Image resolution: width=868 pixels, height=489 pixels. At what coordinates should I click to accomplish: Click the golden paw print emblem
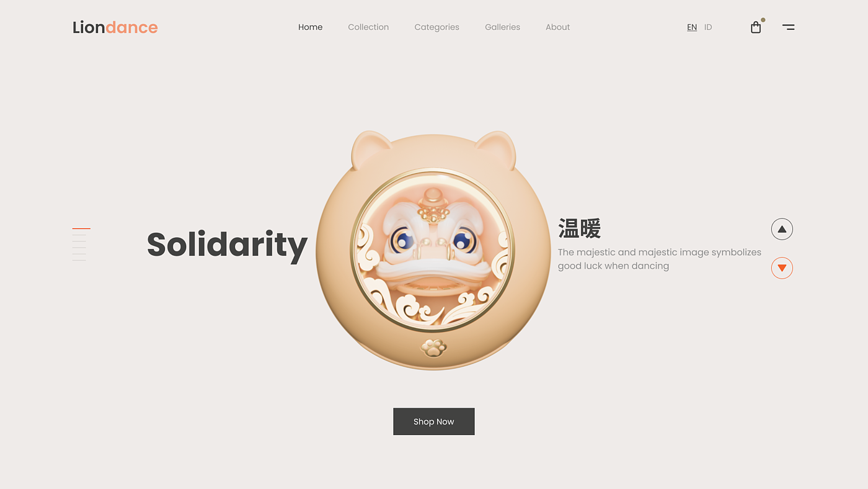(433, 348)
